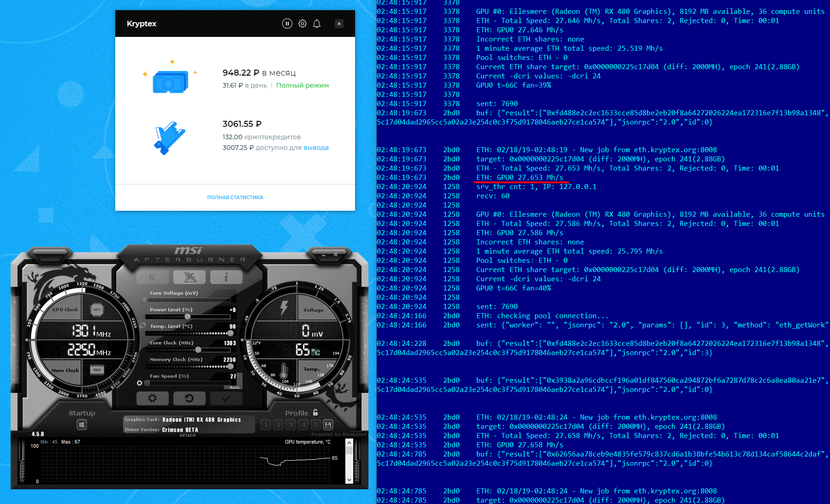This screenshot has width=830, height=504.
Task: Apply Afterburner settings with checkmark button
Action: coord(226,398)
